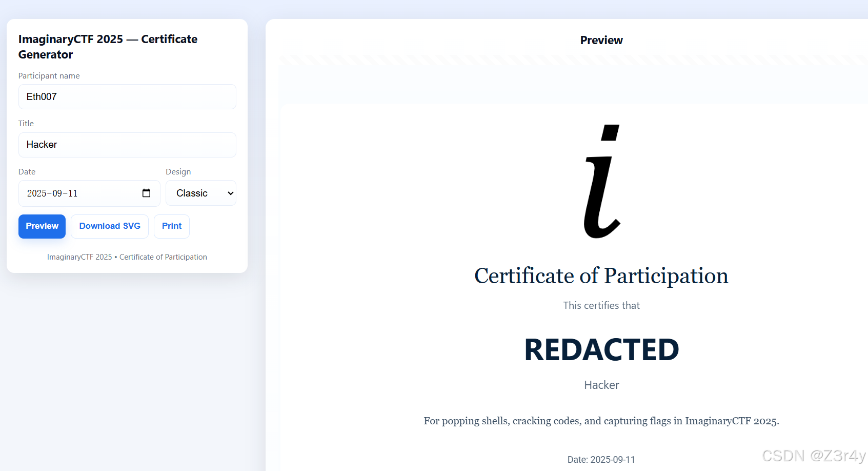The image size is (868, 471).
Task: Click the footer text 'Certificate of Participation'
Action: (x=163, y=257)
